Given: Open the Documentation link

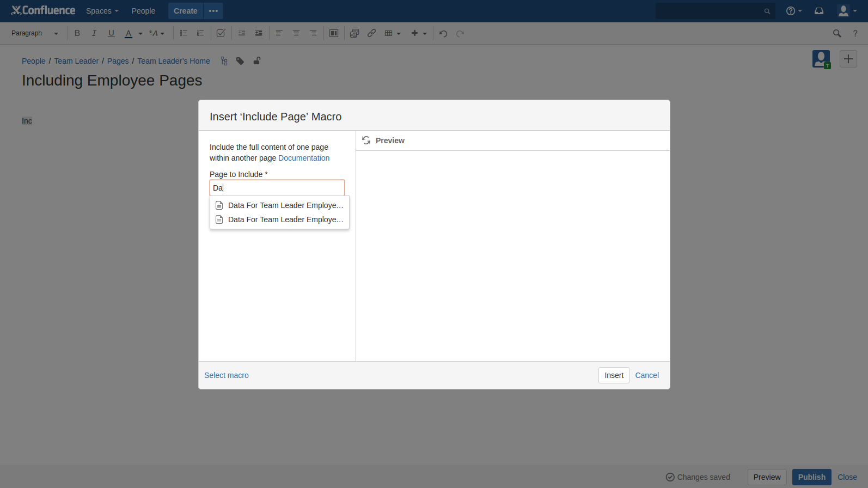Looking at the screenshot, I should [x=303, y=158].
